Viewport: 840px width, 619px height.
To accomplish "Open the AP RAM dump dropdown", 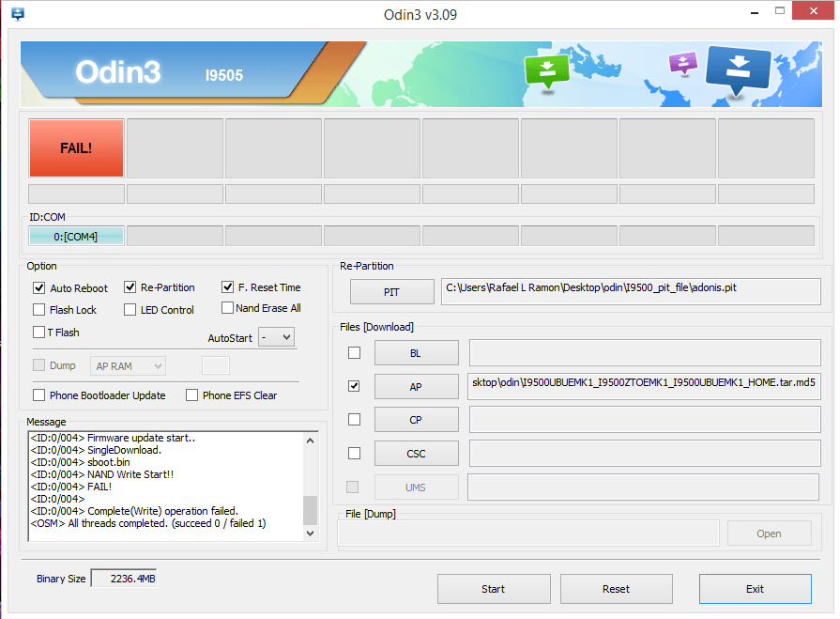I will point(128,366).
